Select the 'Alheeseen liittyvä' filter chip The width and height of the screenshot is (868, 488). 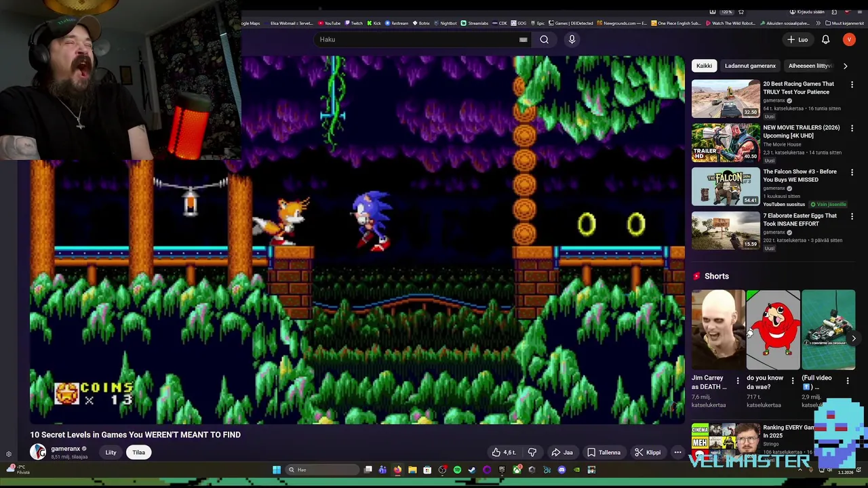810,66
